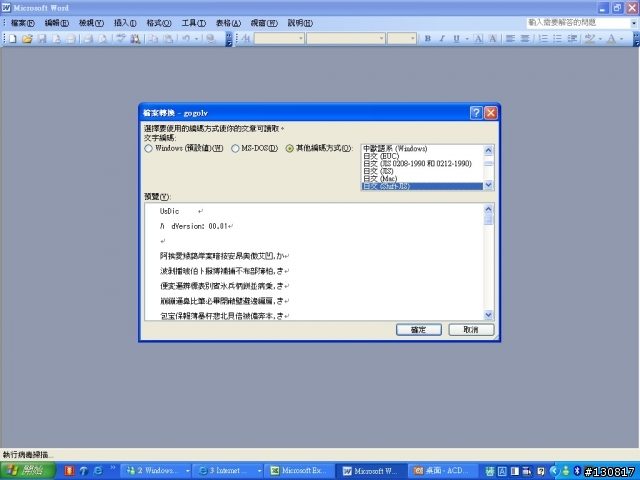The width and height of the screenshot is (640, 480).
Task: Toggle Underline formatting
Action: [456, 39]
